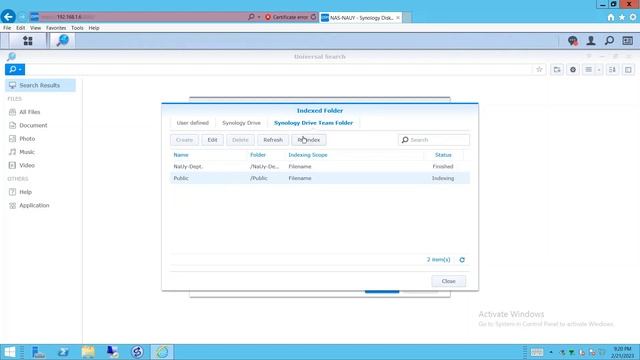
Task: Sort by the Folder column header
Action: coord(258,155)
